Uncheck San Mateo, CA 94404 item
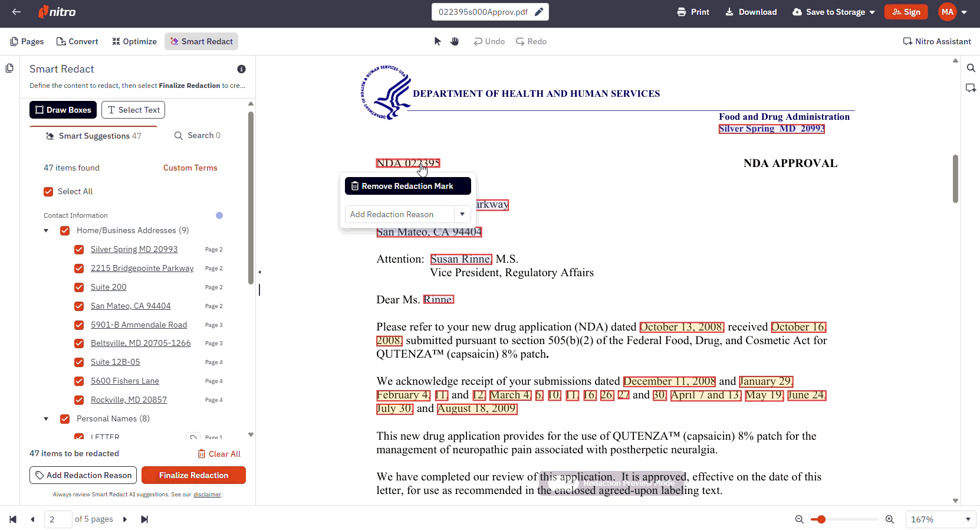This screenshot has height=530, width=980. click(79, 306)
